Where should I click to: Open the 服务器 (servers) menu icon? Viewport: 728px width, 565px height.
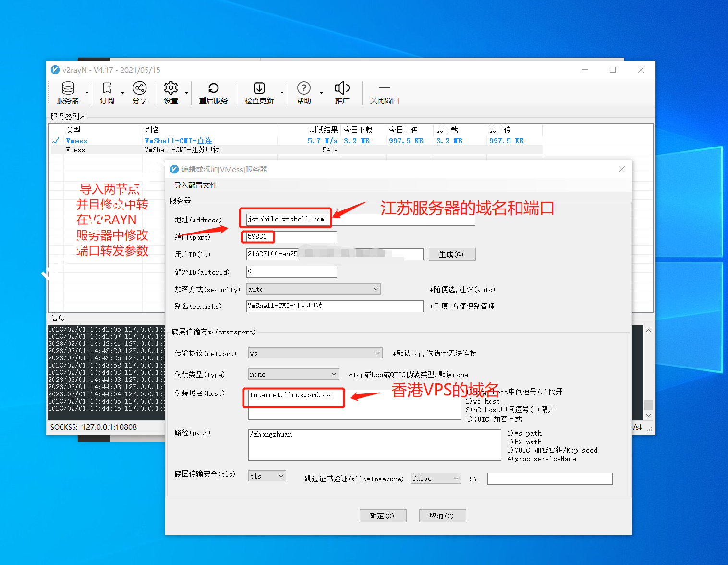68,92
